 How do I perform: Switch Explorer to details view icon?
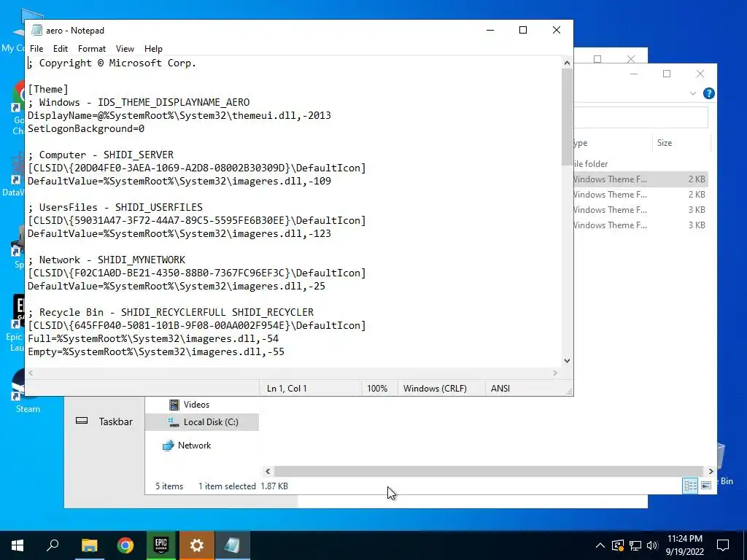pyautogui.click(x=690, y=485)
